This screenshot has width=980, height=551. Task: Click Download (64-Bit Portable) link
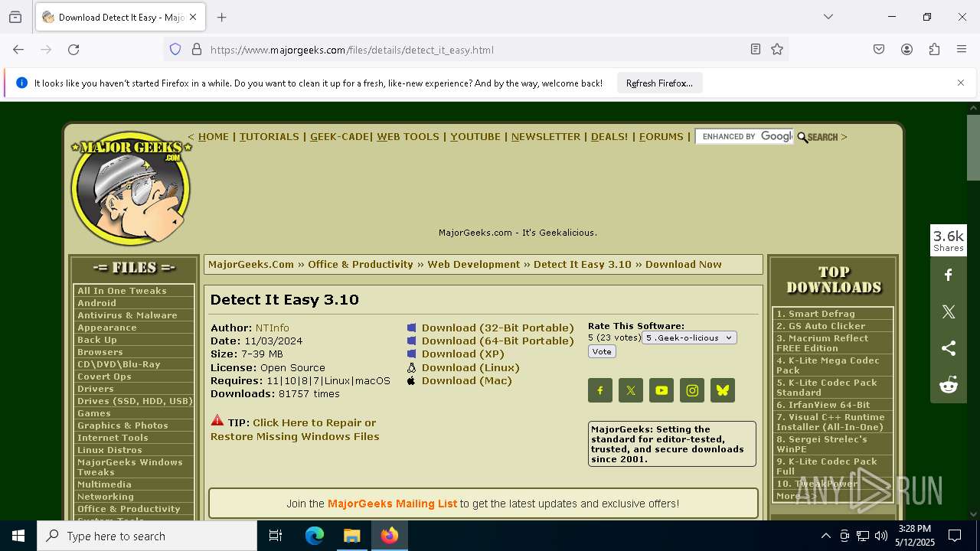(x=498, y=341)
